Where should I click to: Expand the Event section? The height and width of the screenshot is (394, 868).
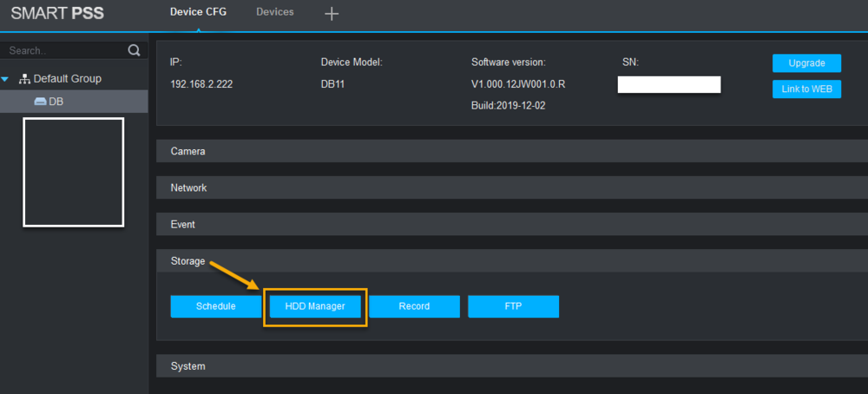tap(512, 225)
